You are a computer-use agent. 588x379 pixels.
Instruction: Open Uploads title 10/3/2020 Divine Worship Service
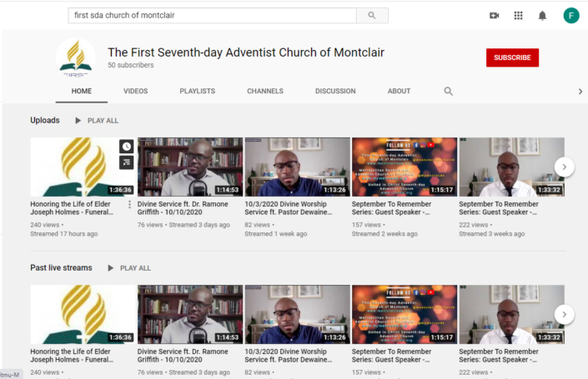(289, 208)
